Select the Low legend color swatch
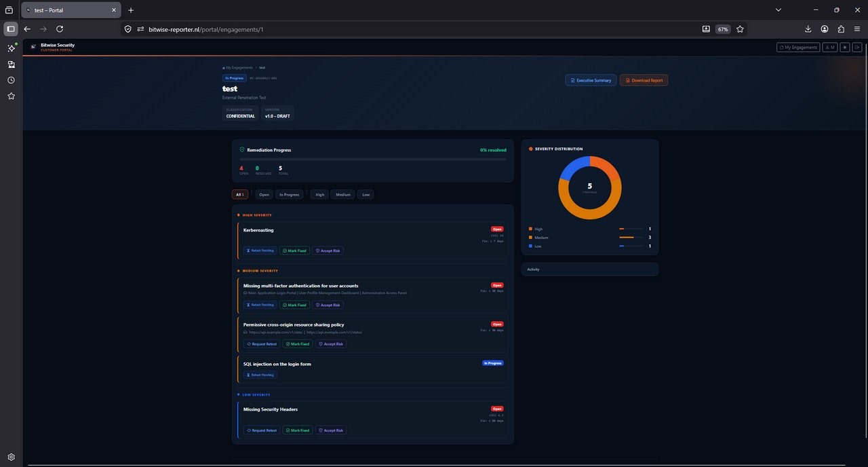Viewport: 868px width, 467px height. (530, 246)
